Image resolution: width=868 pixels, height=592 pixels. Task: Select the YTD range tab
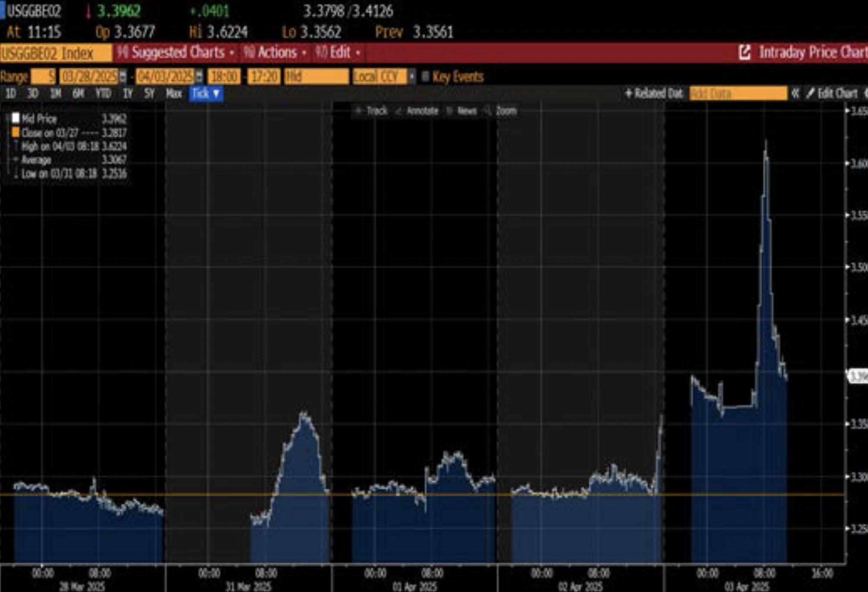click(103, 93)
